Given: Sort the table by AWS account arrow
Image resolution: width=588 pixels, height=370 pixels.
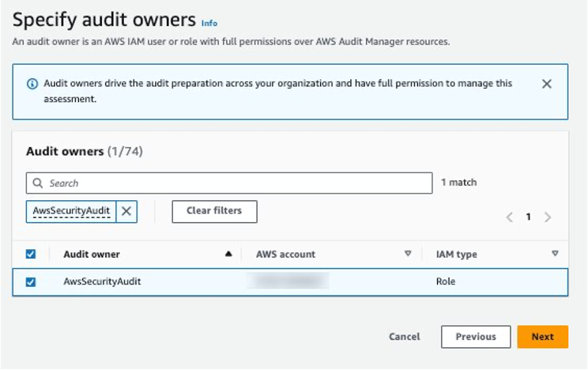Looking at the screenshot, I should pyautogui.click(x=408, y=255).
